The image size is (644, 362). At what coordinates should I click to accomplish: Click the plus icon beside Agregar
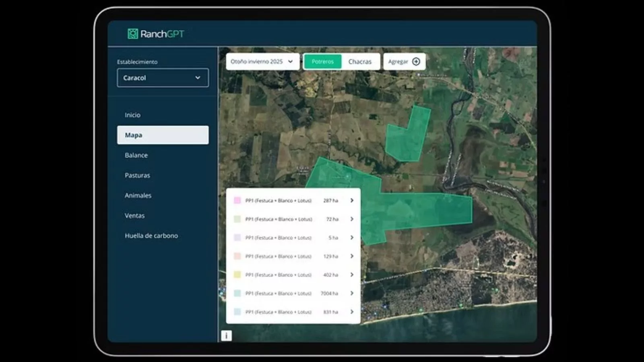(x=416, y=62)
